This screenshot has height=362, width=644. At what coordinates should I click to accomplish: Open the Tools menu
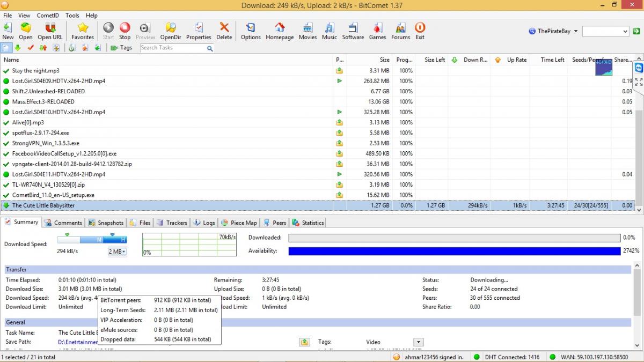72,16
